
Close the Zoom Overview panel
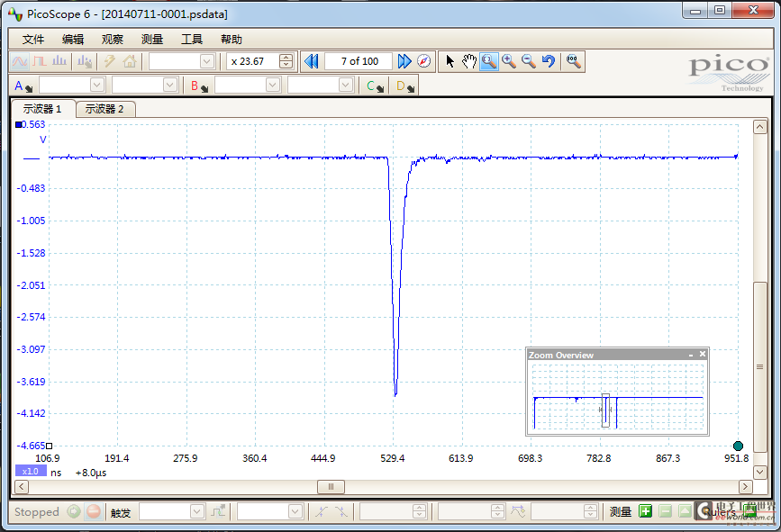tap(703, 355)
